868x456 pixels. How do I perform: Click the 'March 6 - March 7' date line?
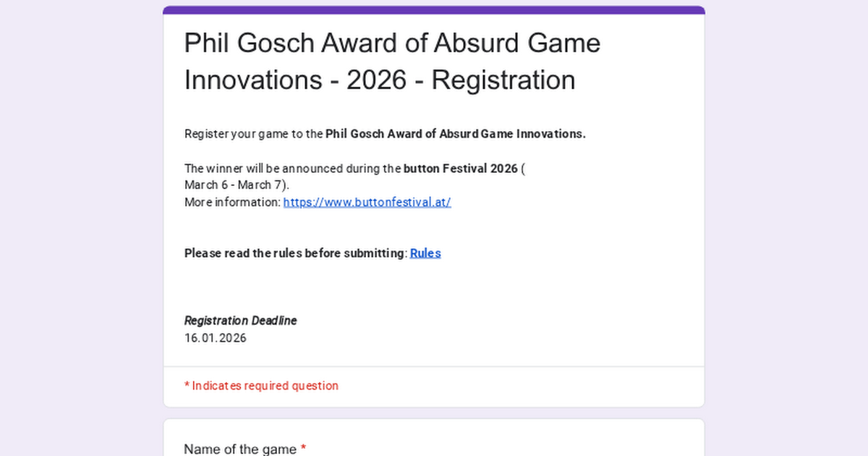point(237,185)
